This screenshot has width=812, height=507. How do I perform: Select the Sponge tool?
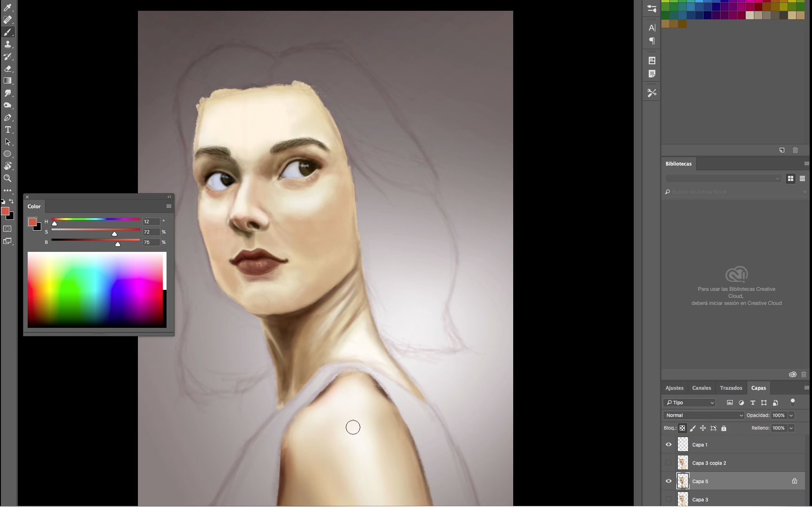pos(8,105)
